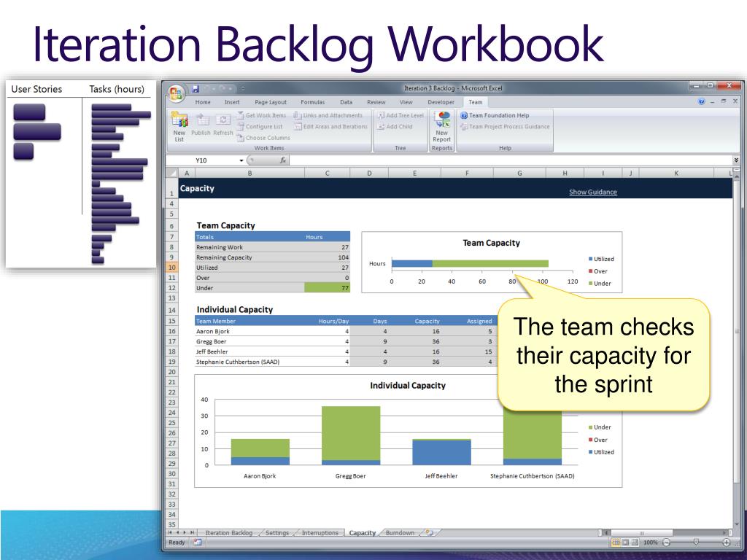Click Add Tree Level
Image resolution: width=747 pixels, height=560 pixels.
(400, 115)
